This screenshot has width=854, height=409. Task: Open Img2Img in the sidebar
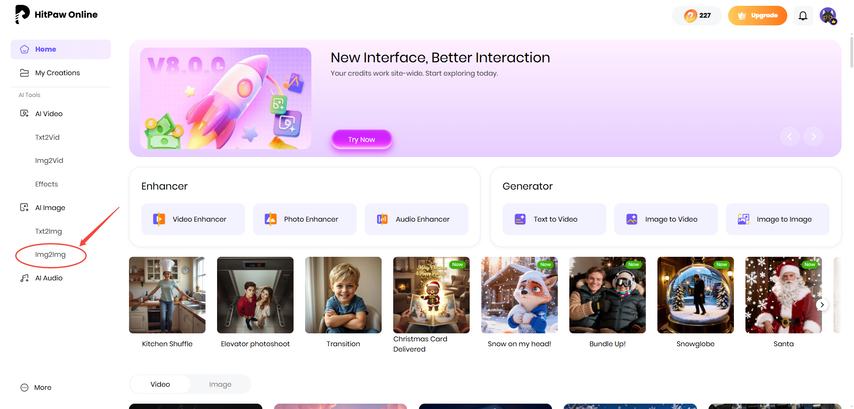tap(50, 255)
